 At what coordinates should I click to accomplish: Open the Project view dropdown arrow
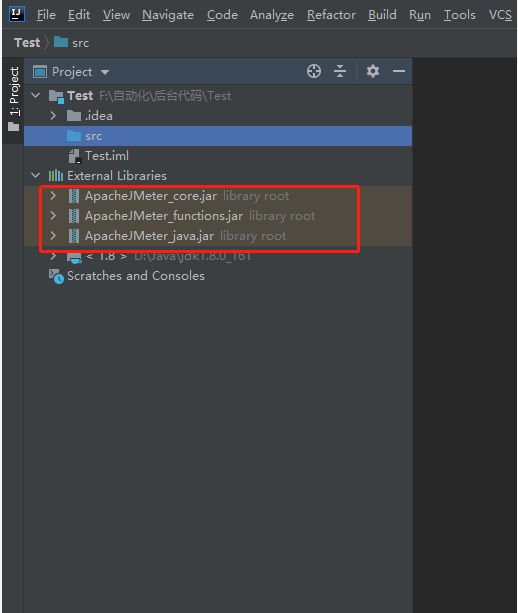pos(105,72)
